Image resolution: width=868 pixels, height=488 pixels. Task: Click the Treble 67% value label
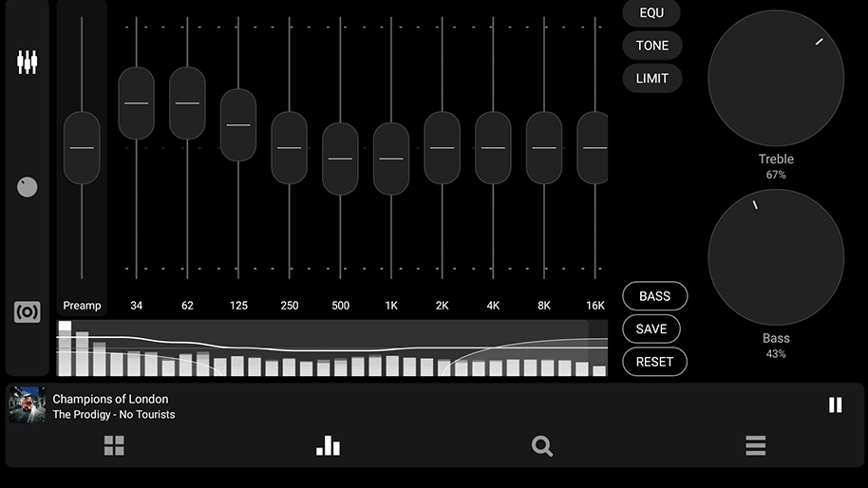coord(776,175)
